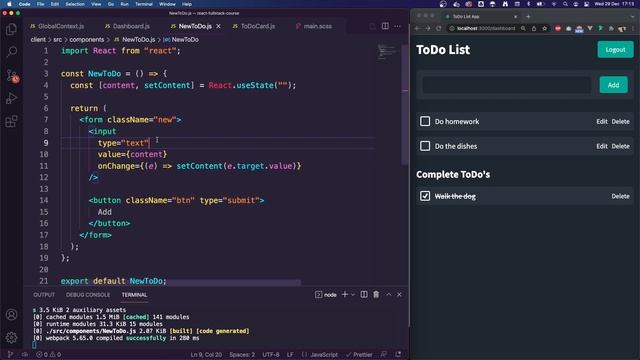The image size is (640, 360).
Task: Open the DEBUG CONSOLE panel tab
Action: [88, 295]
